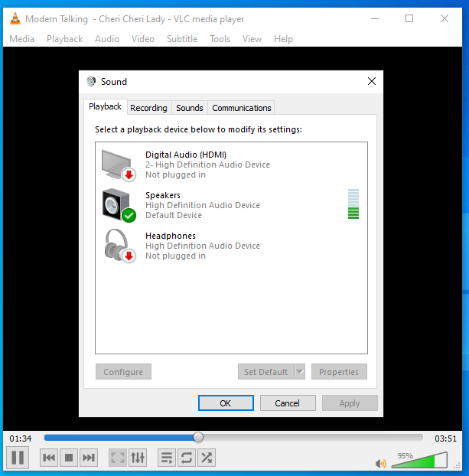Select the Digital Audio (HDMI) device

click(x=231, y=165)
